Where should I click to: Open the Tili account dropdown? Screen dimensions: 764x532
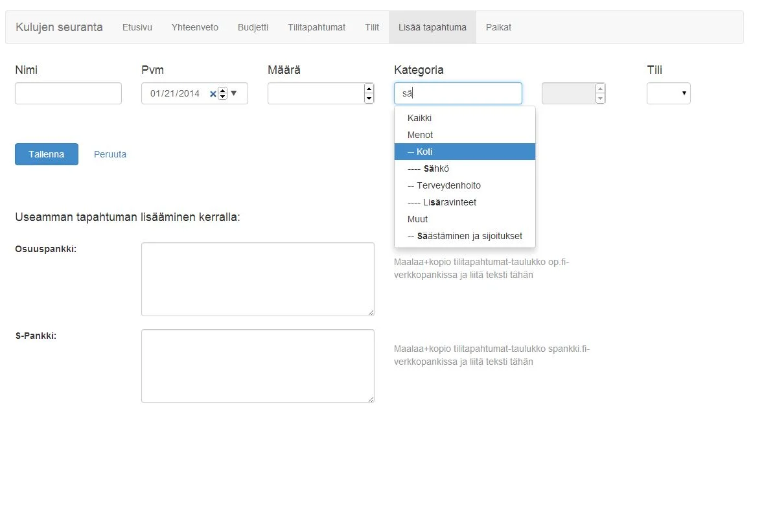tap(668, 93)
